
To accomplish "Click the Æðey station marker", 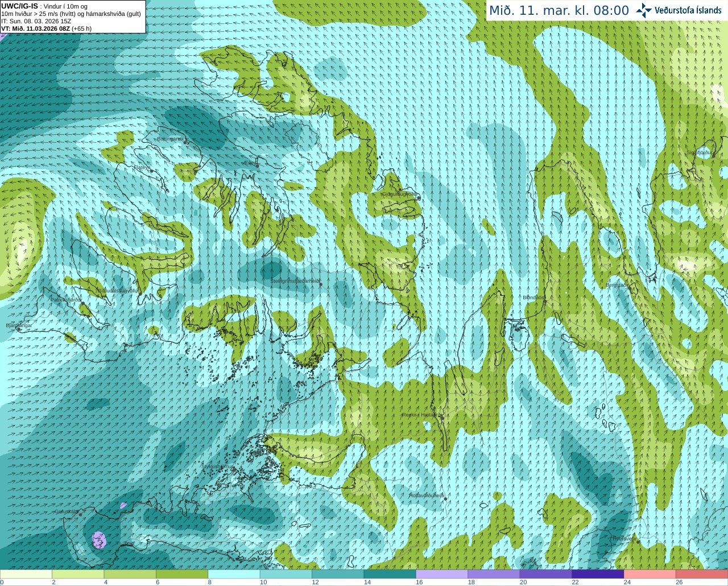I will click(257, 166).
